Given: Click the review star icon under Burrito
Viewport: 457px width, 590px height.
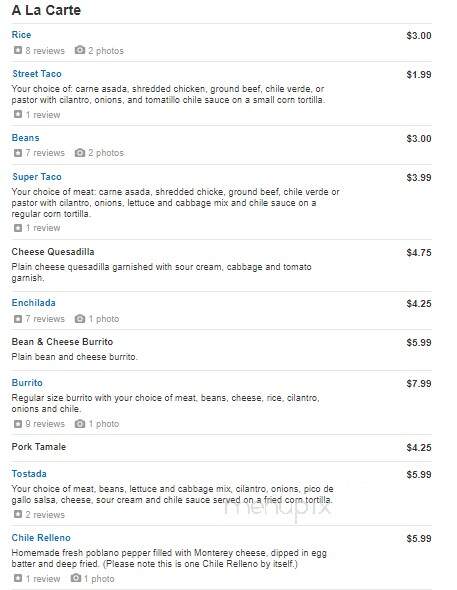Looking at the screenshot, I should (x=18, y=424).
